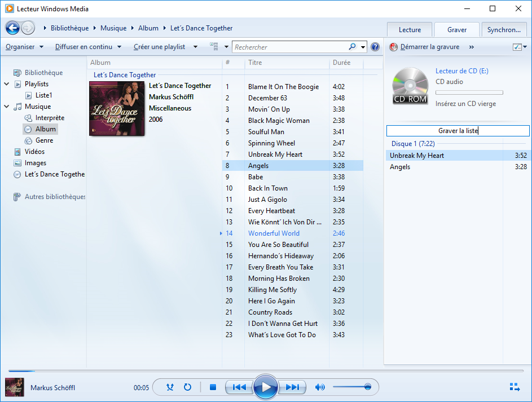Collapse the Musique tree node
Screen dimensions: 532x402
coord(6,107)
